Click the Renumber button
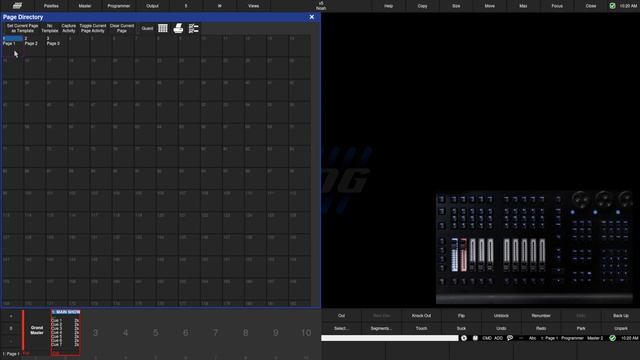This screenshot has width=640, height=360. click(x=541, y=316)
